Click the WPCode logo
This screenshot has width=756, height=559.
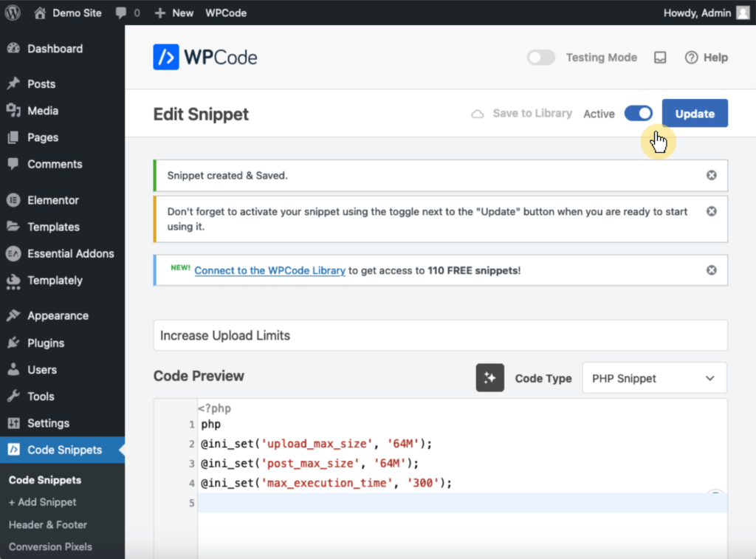tap(205, 58)
